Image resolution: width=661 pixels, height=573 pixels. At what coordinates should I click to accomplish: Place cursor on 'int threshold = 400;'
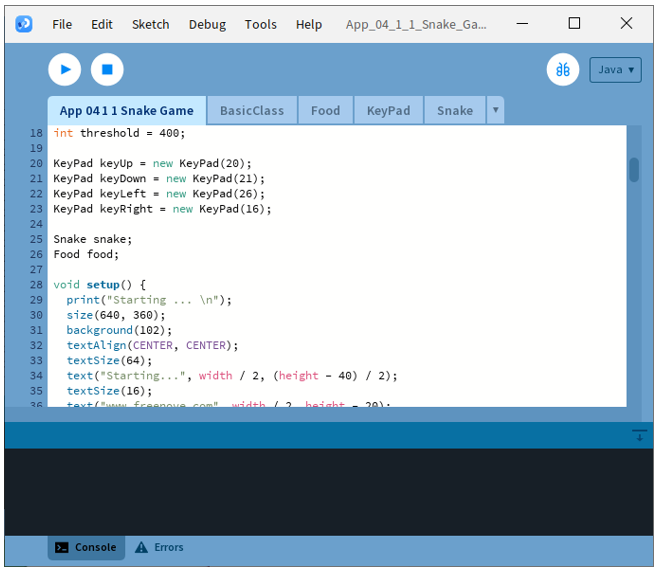pos(119,133)
